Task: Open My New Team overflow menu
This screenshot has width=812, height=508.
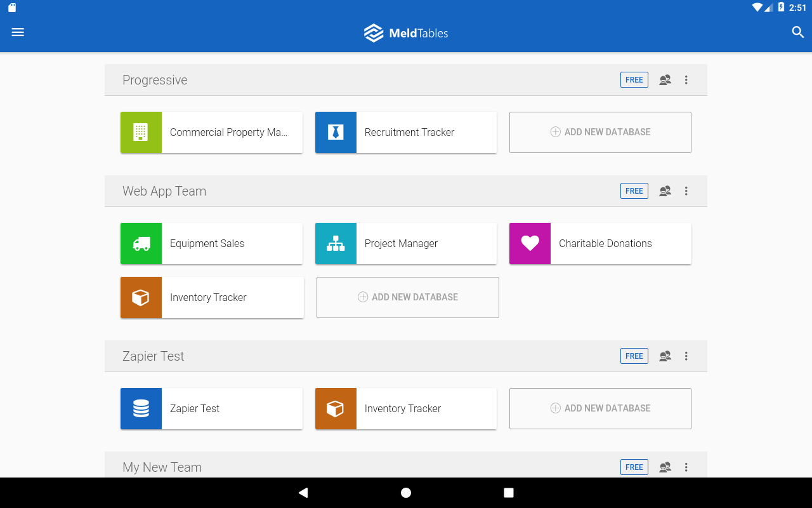Action: (686, 467)
